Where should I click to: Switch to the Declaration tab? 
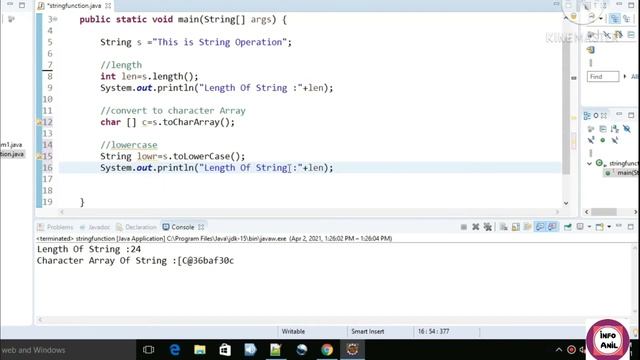pyautogui.click(x=136, y=227)
